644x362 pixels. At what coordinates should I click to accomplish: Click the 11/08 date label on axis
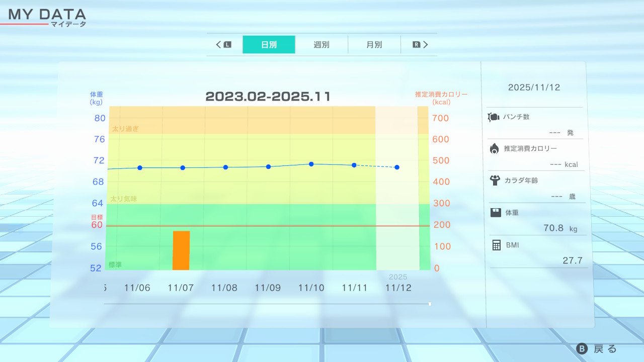(224, 288)
